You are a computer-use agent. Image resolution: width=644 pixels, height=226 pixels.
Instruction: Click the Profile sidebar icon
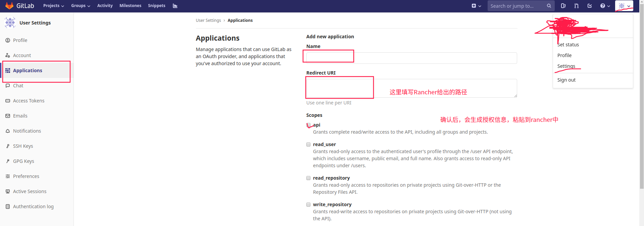click(x=8, y=40)
